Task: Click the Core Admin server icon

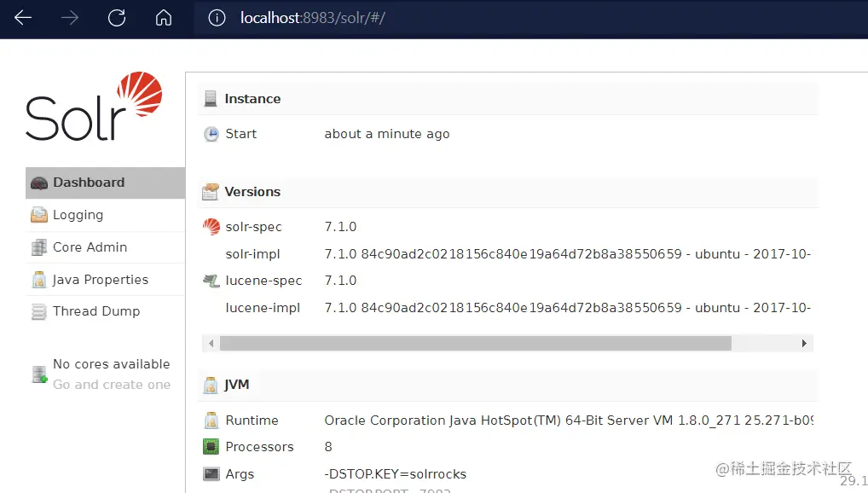Action: tap(38, 247)
